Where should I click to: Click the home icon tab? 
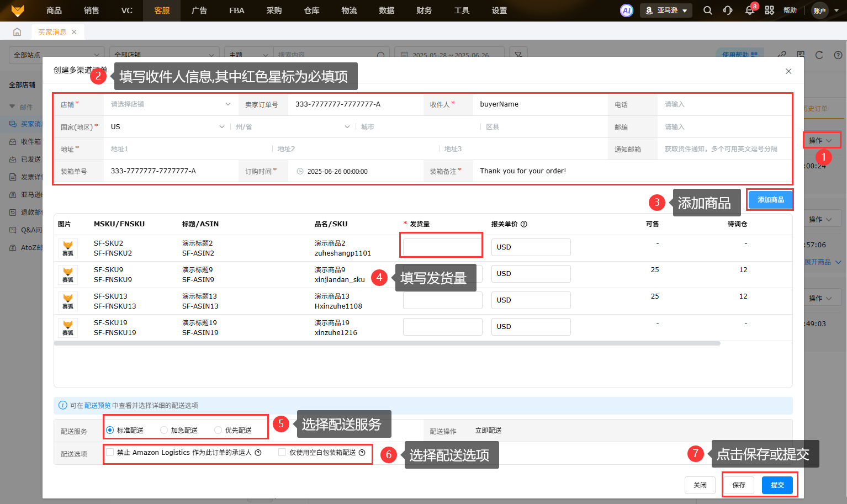click(x=17, y=32)
